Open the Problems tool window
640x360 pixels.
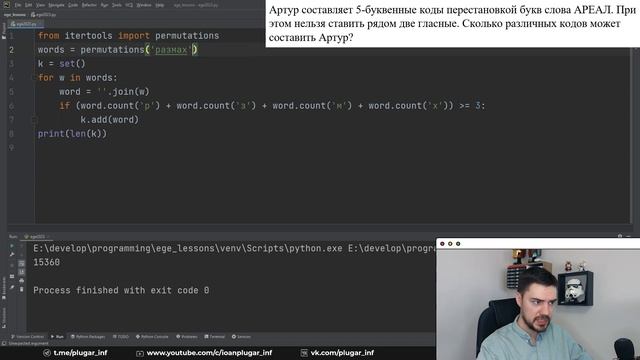187,337
